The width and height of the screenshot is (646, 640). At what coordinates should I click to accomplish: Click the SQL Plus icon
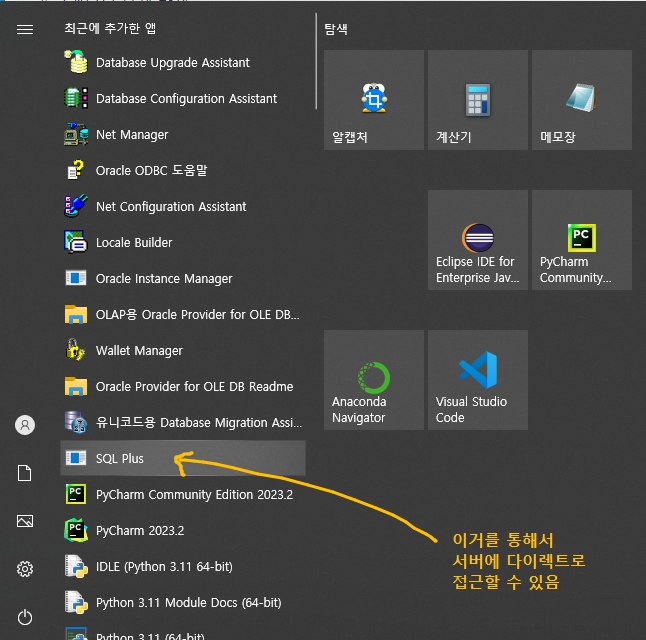pos(76,458)
